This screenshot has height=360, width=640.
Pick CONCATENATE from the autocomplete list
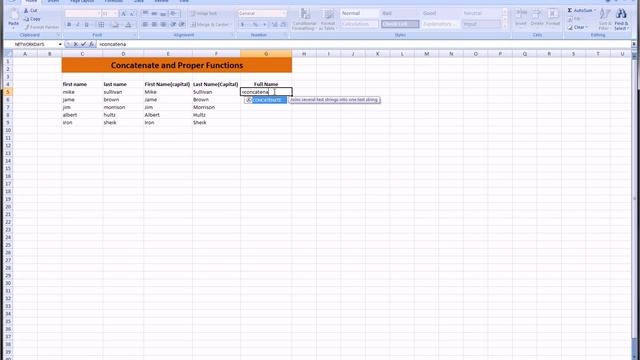(266, 100)
